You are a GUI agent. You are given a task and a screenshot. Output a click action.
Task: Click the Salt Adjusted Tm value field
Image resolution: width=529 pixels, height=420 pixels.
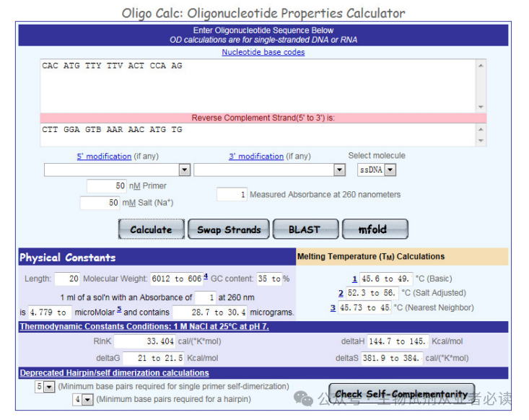tap(372, 293)
